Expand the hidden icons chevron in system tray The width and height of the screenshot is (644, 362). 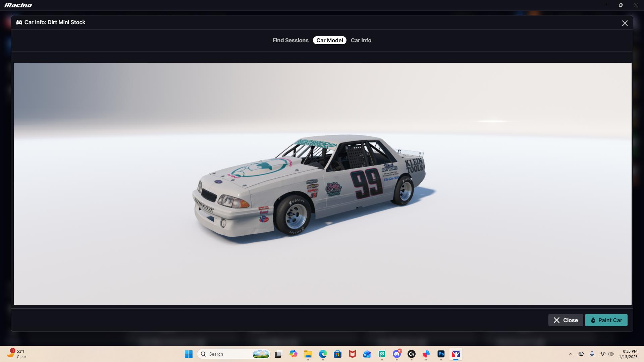(571, 354)
